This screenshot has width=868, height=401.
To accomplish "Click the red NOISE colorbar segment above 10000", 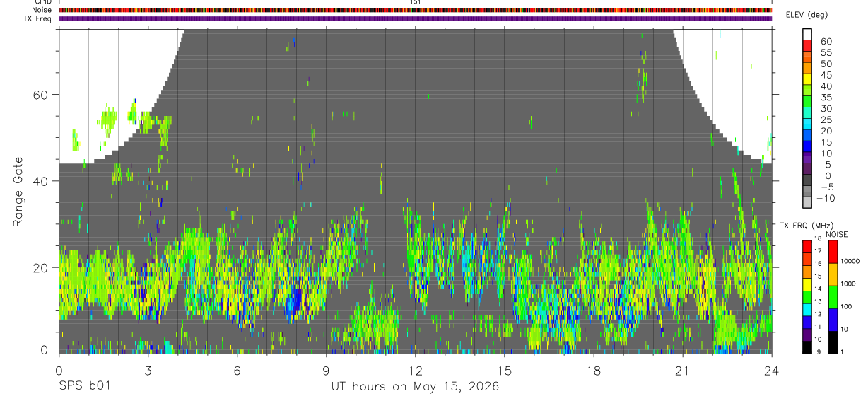I will coord(833,252).
